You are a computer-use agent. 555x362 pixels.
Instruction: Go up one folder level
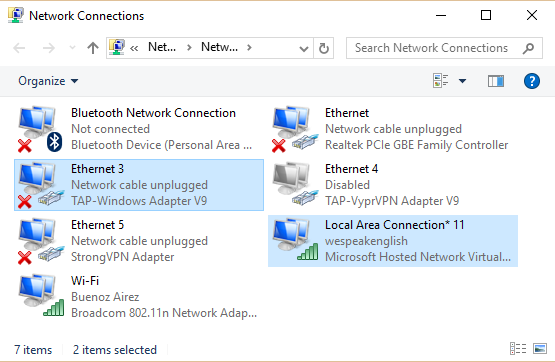(93, 48)
